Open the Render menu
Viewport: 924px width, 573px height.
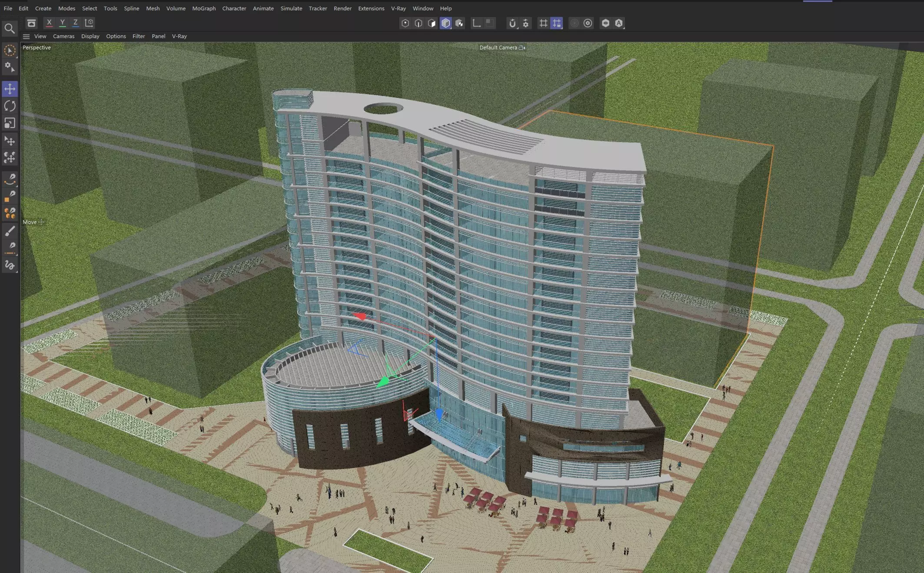pos(342,8)
